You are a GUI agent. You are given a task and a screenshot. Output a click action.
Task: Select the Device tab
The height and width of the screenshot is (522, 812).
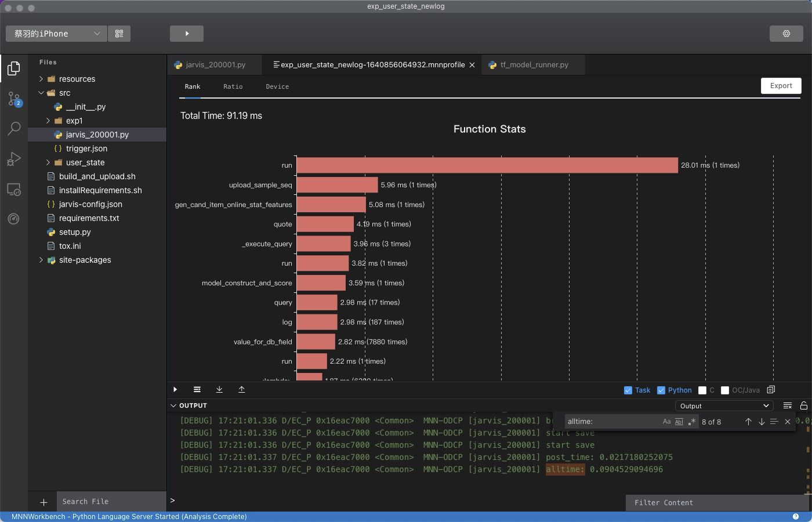pos(277,86)
